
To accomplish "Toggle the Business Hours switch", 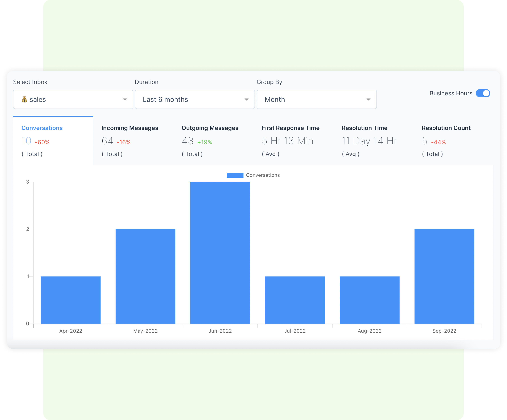I will tap(483, 93).
